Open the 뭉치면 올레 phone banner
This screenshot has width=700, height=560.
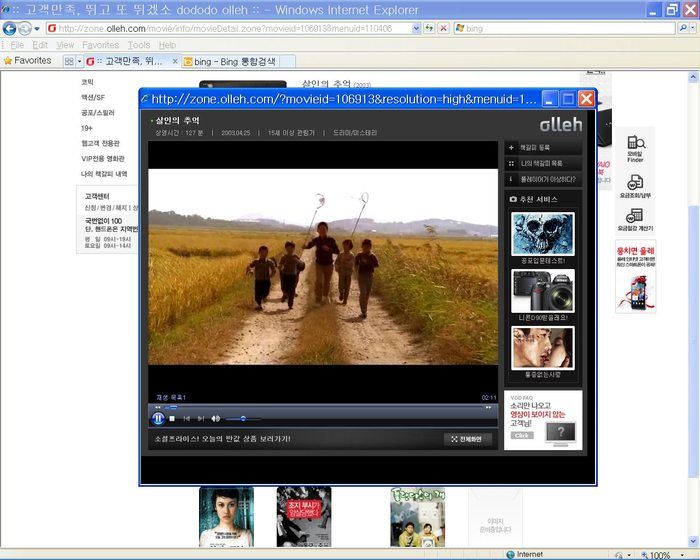pyautogui.click(x=635, y=277)
